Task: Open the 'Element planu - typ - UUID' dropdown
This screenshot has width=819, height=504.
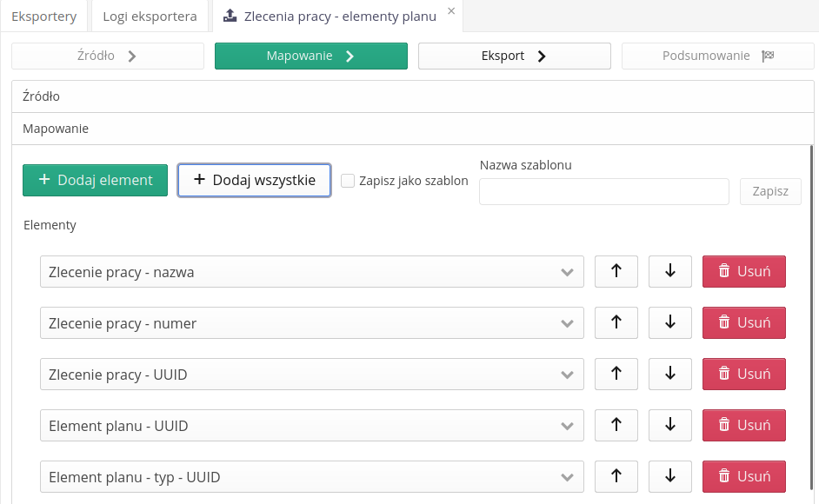Action: coord(311,477)
